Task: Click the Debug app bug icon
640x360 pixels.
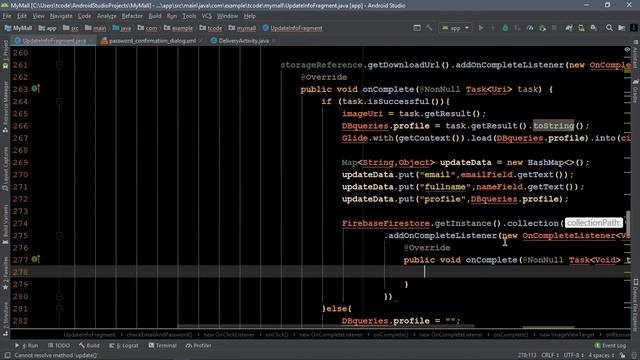Action: [505, 28]
